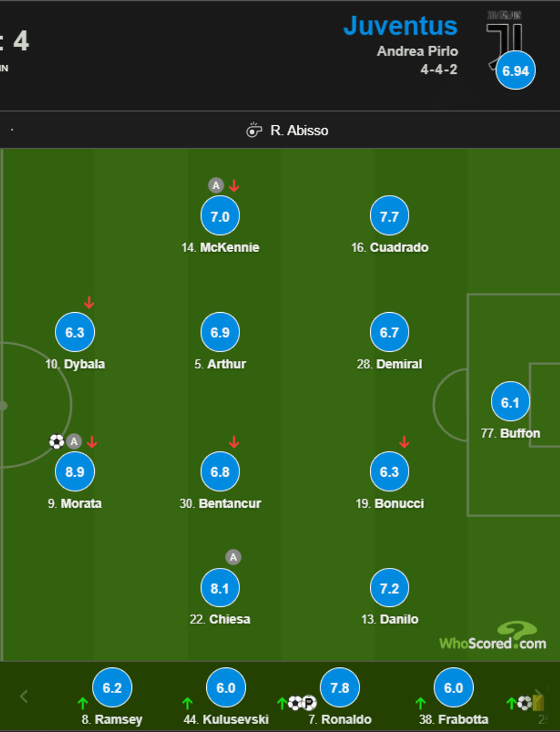
Task: Click the Juventus 6.94 team rating badge
Action: click(x=515, y=71)
